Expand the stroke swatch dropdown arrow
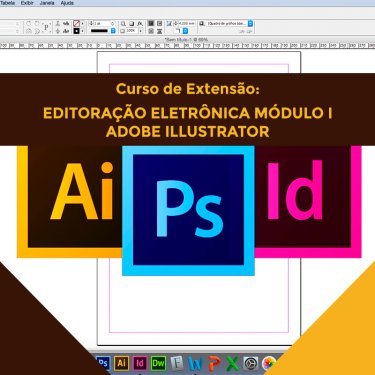This screenshot has width=375, height=375. coord(82,31)
